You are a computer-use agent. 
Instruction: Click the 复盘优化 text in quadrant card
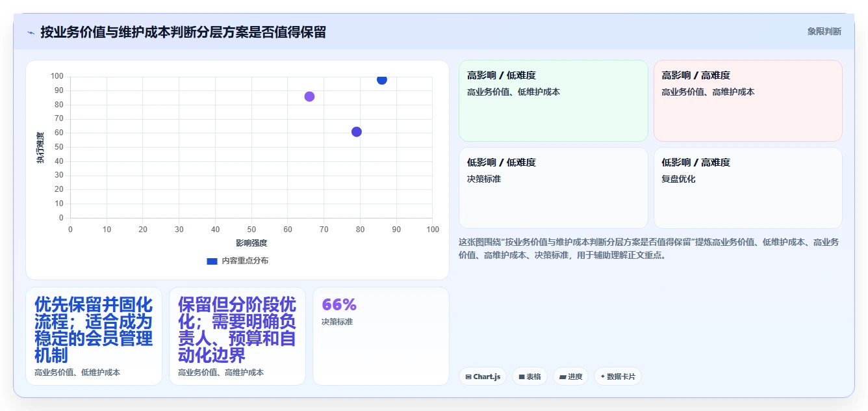(678, 179)
